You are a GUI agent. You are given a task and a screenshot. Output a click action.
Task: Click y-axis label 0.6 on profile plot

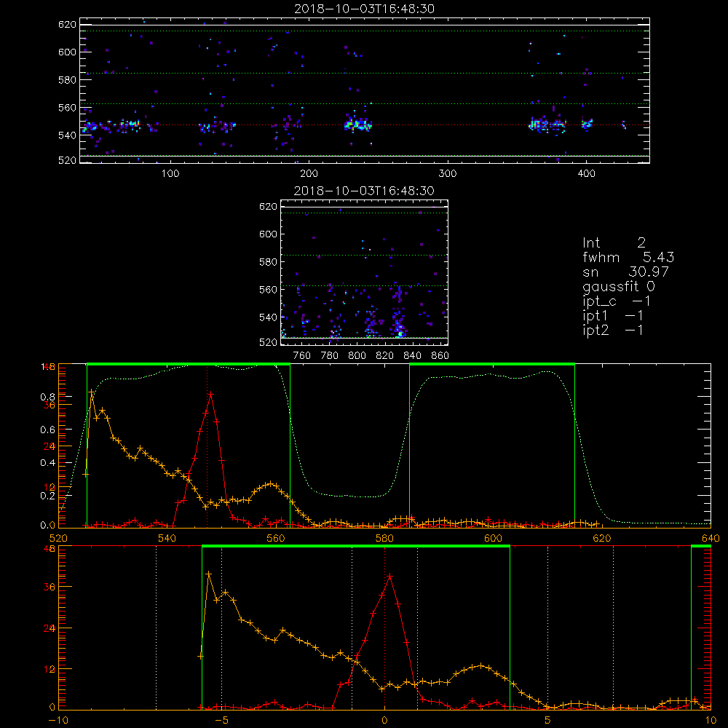(x=47, y=430)
